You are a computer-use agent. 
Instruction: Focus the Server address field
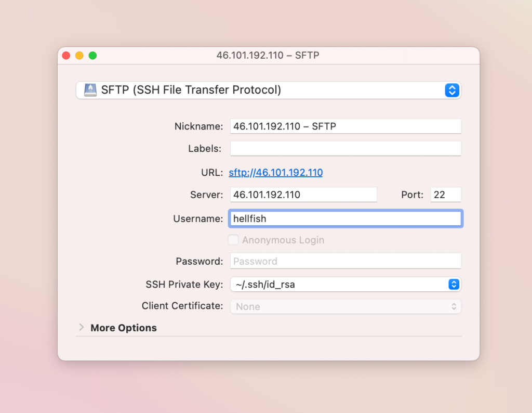click(x=303, y=195)
